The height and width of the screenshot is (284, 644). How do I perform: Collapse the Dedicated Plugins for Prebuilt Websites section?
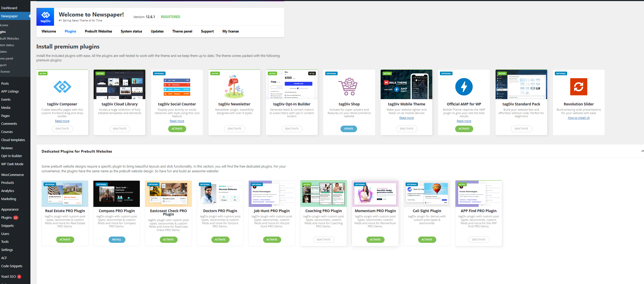point(642,151)
